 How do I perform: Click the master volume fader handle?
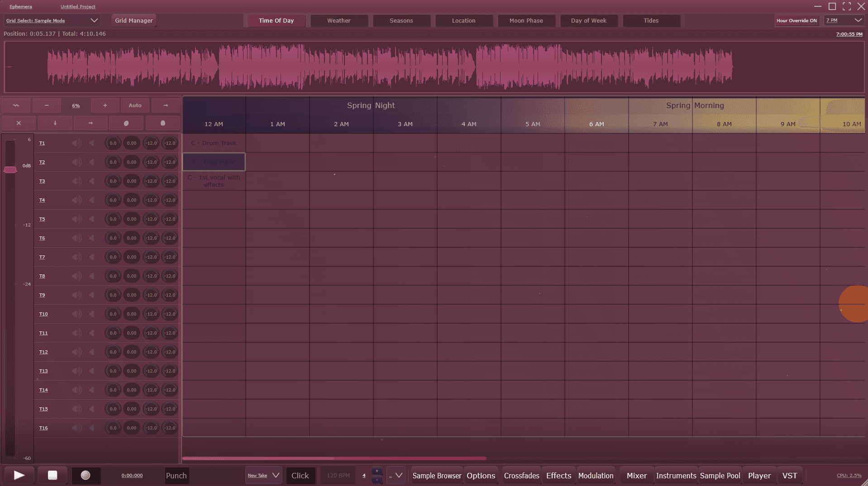[x=10, y=170]
